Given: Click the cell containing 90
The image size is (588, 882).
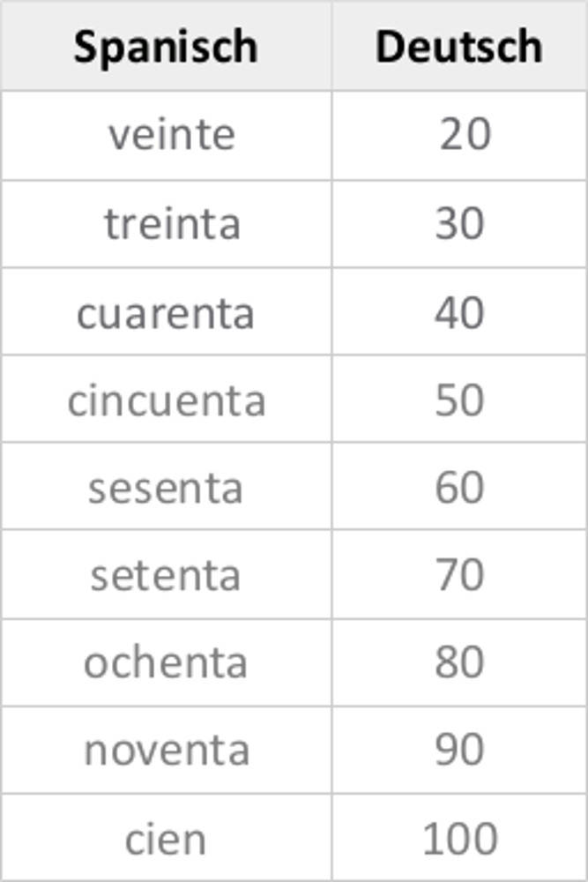Looking at the screenshot, I should pos(459,750).
